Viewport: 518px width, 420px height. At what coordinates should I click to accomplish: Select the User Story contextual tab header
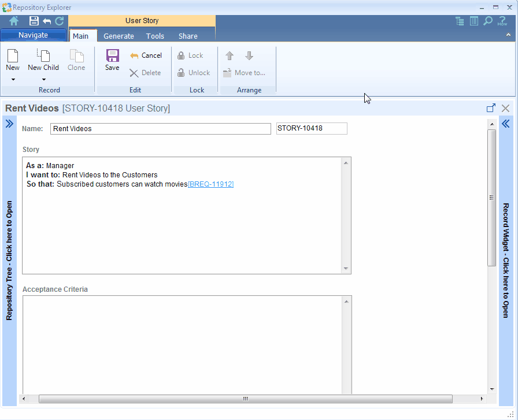(x=142, y=21)
